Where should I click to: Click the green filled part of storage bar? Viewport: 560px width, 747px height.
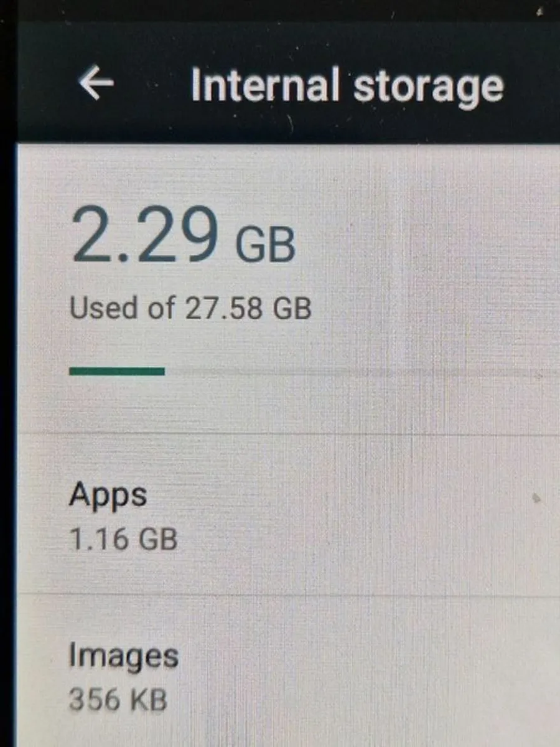[117, 372]
